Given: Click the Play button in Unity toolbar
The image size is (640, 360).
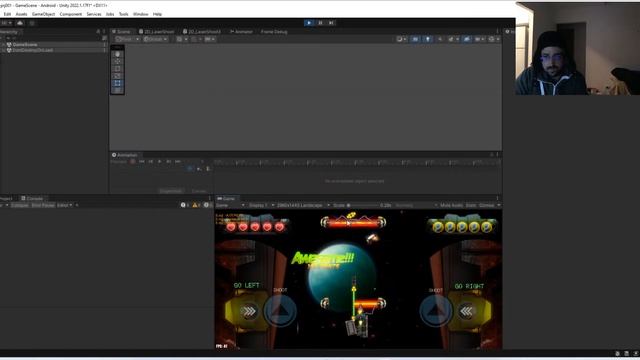Looking at the screenshot, I should pyautogui.click(x=309, y=23).
